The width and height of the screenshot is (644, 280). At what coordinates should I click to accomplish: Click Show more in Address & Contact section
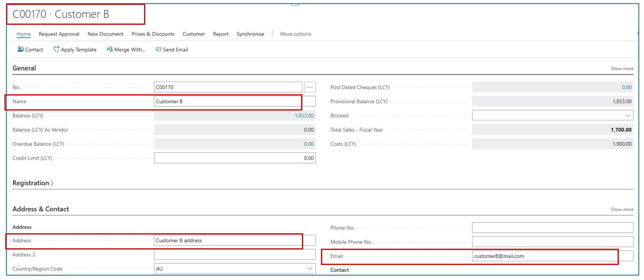pyautogui.click(x=622, y=210)
